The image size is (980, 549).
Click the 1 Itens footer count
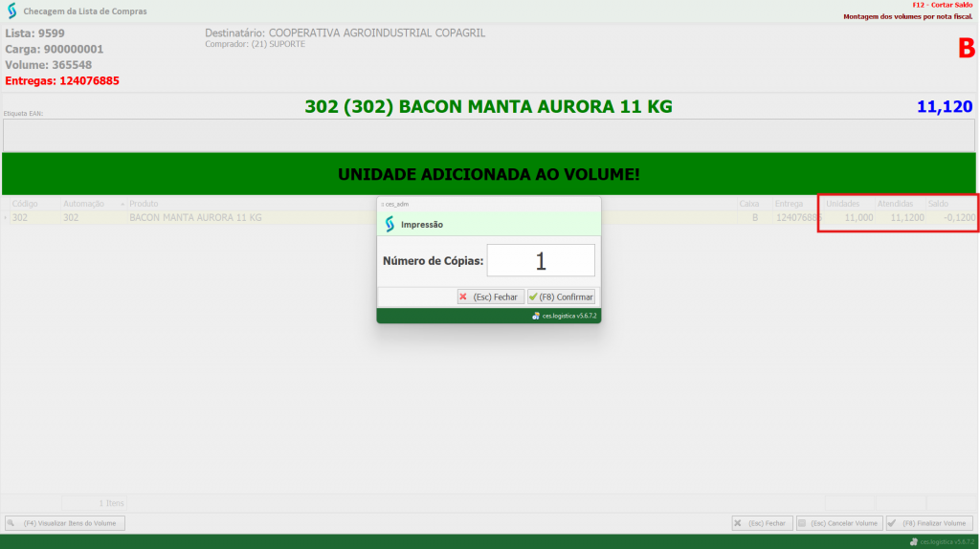tap(111, 503)
